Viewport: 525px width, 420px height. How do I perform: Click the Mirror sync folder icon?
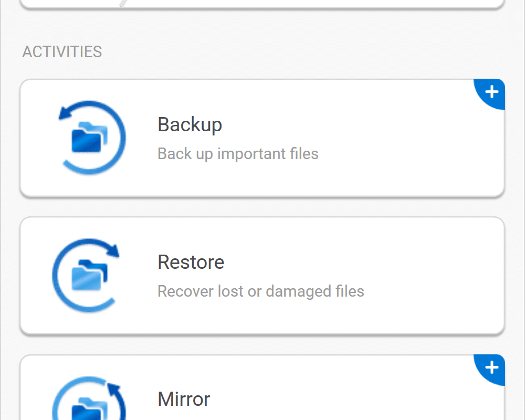point(89,398)
